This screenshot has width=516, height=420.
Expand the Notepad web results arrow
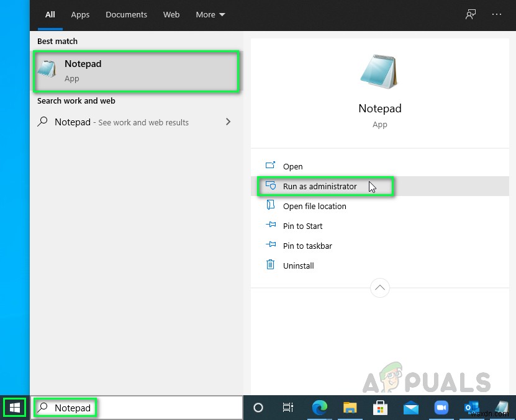(229, 122)
